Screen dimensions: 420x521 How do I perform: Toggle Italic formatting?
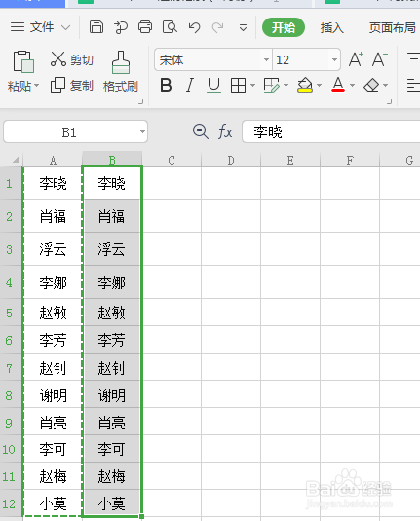[x=190, y=85]
